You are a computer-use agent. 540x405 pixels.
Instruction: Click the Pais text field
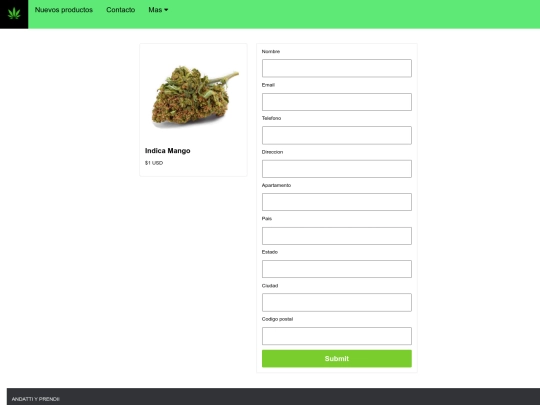(x=336, y=236)
